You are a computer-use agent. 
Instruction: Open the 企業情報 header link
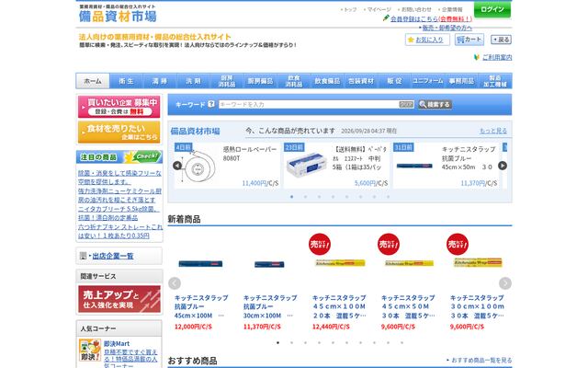coord(451,9)
